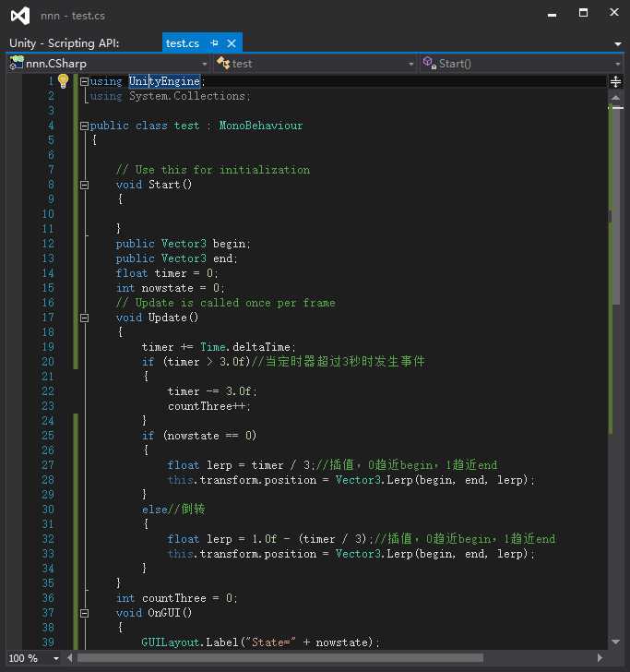Open the 100 % zoom dropdown
This screenshot has width=630, height=672.
click(x=56, y=658)
